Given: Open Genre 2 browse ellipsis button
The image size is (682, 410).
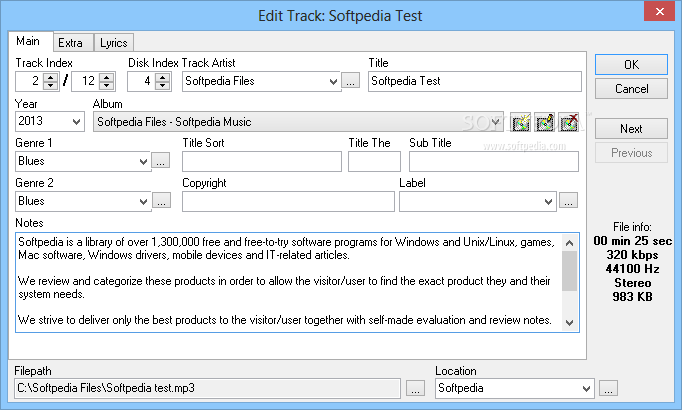Looking at the screenshot, I should coord(161,201).
